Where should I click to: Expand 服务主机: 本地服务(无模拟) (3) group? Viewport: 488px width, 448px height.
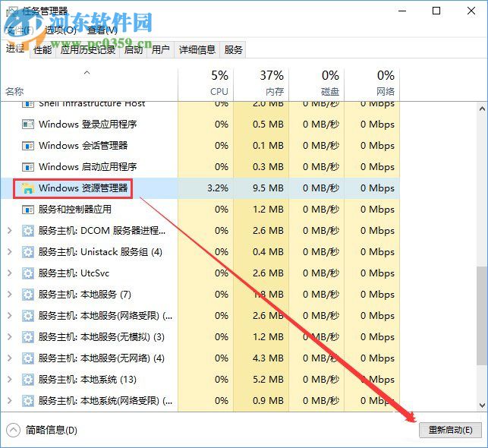click(10, 337)
